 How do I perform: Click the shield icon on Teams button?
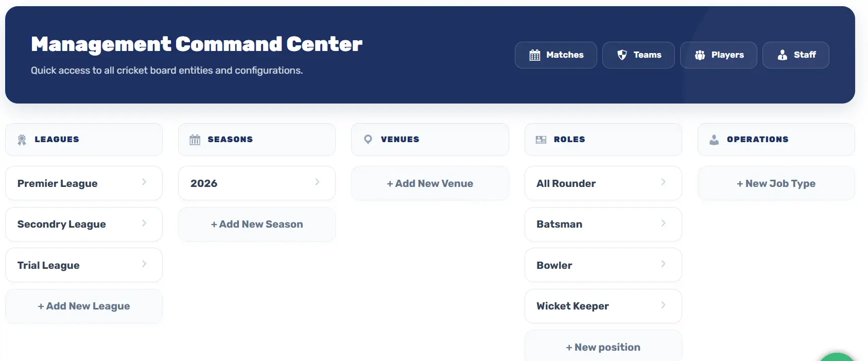point(622,55)
